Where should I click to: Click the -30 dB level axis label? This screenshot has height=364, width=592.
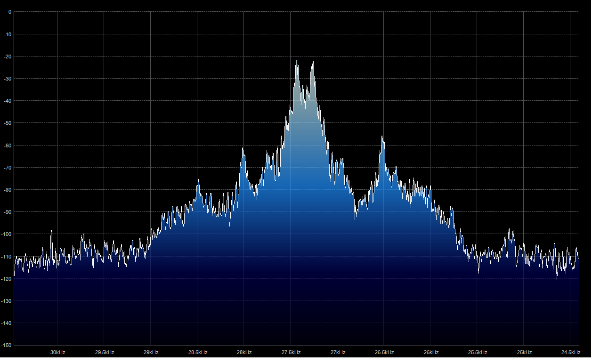(8, 78)
